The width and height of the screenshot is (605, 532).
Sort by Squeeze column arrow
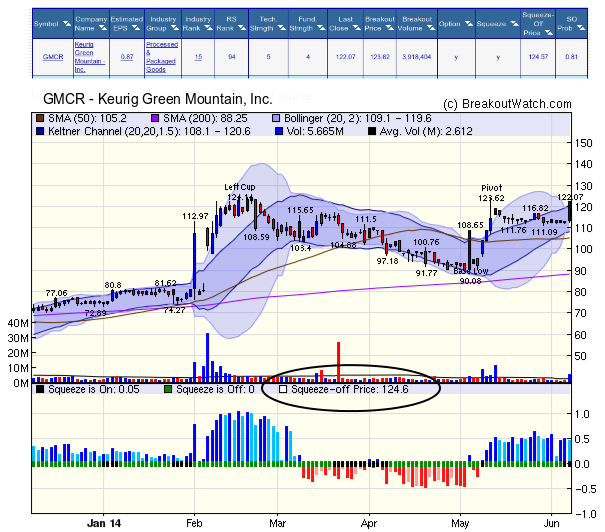(x=514, y=24)
